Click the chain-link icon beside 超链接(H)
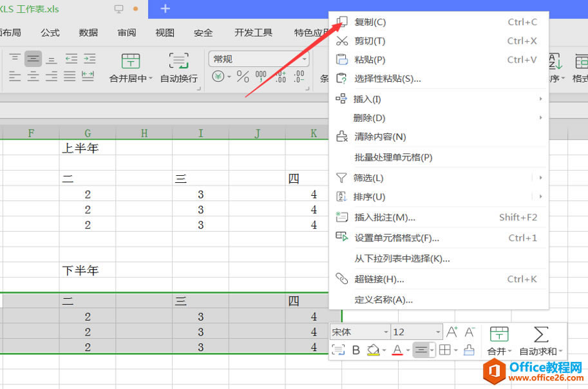Screen dimensions: 588x389 (x=341, y=279)
